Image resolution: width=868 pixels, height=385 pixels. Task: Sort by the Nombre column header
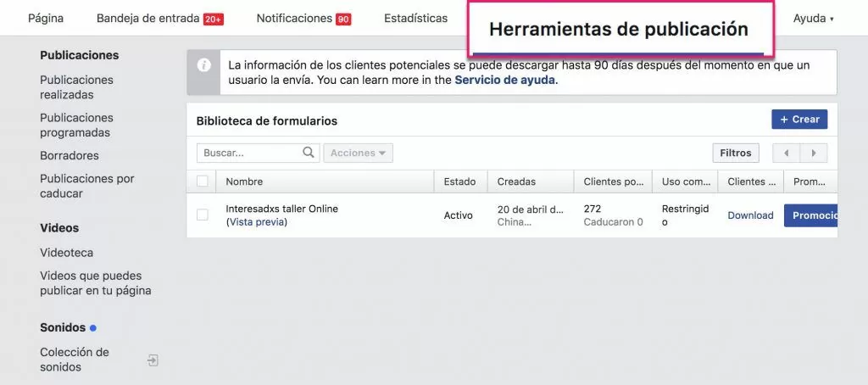pyautogui.click(x=325, y=181)
